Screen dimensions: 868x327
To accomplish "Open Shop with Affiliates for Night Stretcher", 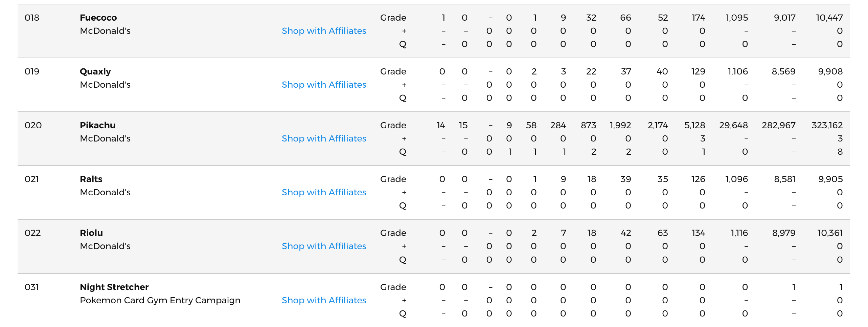I will 324,300.
